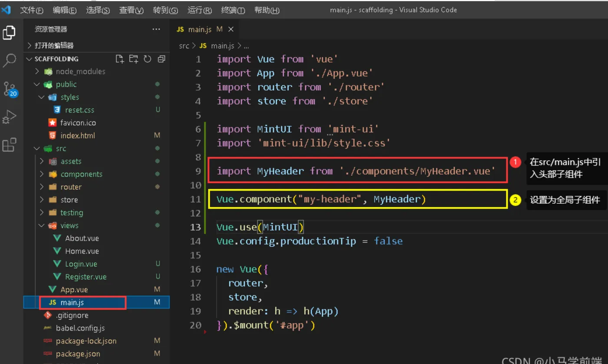This screenshot has height=364, width=608.
Task: Open the 运行(R) menu
Action: (x=199, y=10)
